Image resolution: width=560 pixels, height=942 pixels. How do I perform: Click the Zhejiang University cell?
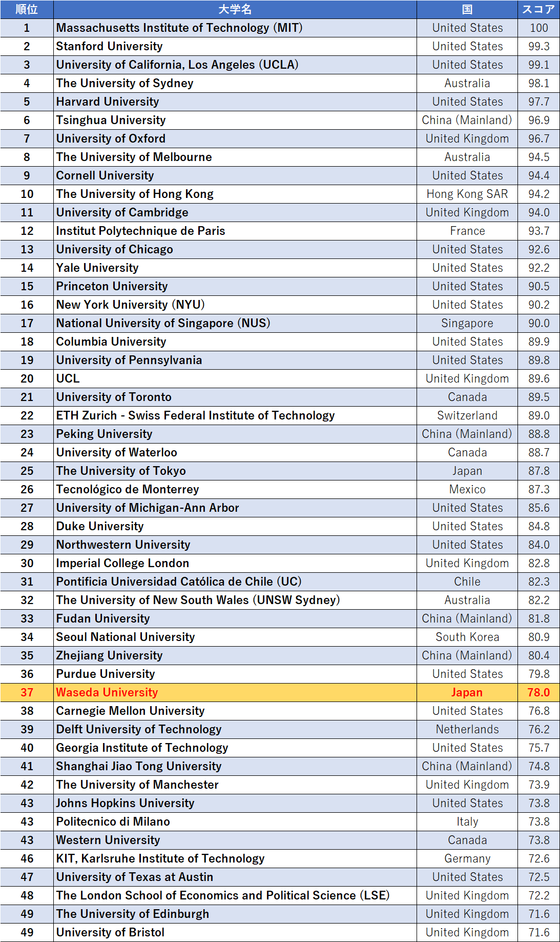(235, 655)
